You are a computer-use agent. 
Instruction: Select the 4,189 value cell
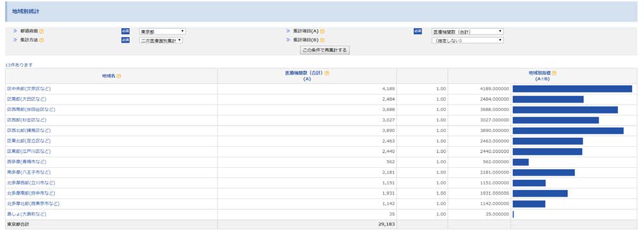pyautogui.click(x=388, y=89)
